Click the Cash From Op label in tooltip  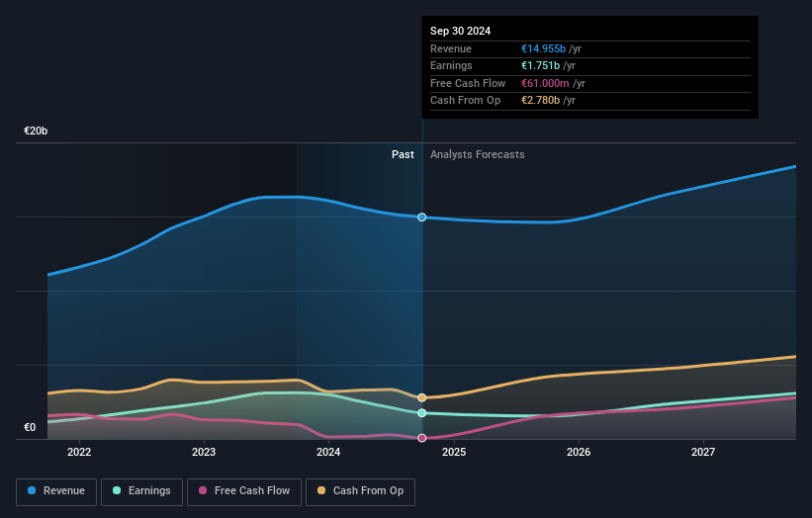pyautogui.click(x=465, y=101)
